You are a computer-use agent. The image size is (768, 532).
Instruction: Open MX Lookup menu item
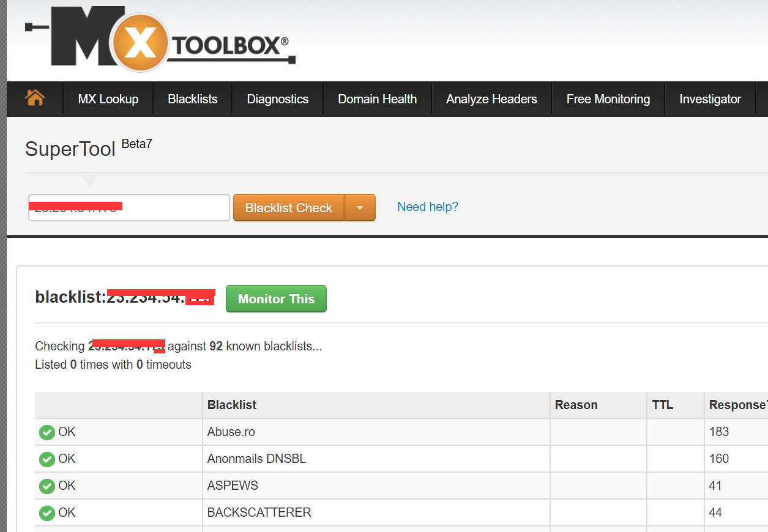108,99
